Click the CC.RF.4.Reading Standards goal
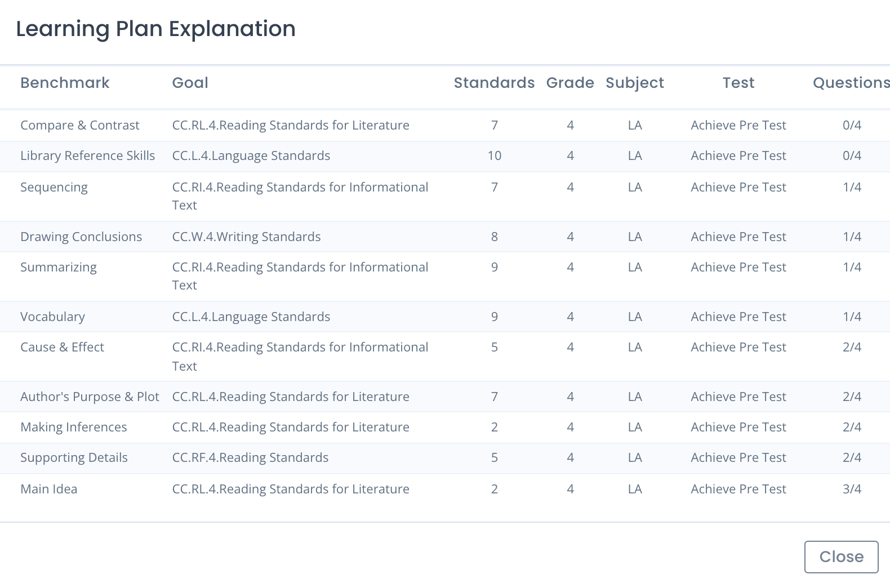The height and width of the screenshot is (588, 890). (x=250, y=457)
